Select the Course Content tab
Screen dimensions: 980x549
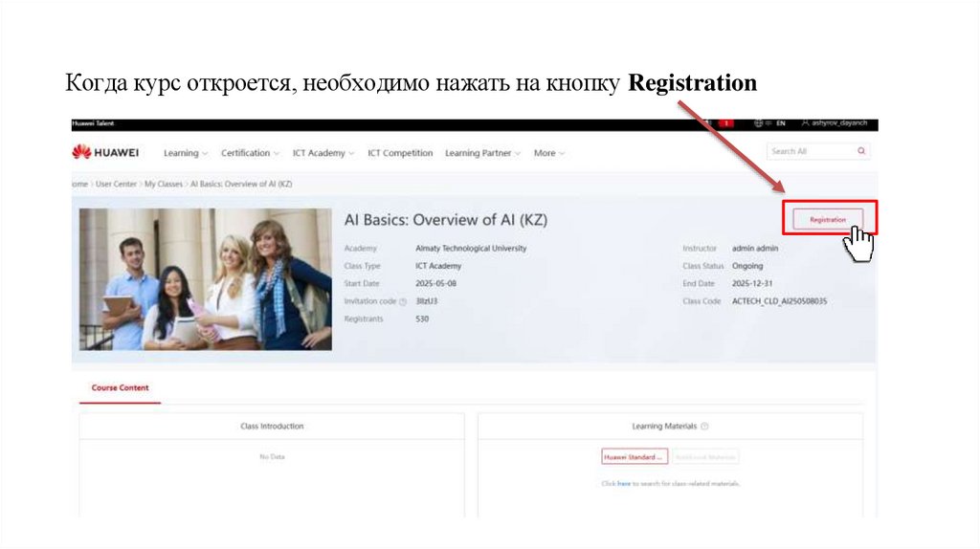(x=120, y=388)
